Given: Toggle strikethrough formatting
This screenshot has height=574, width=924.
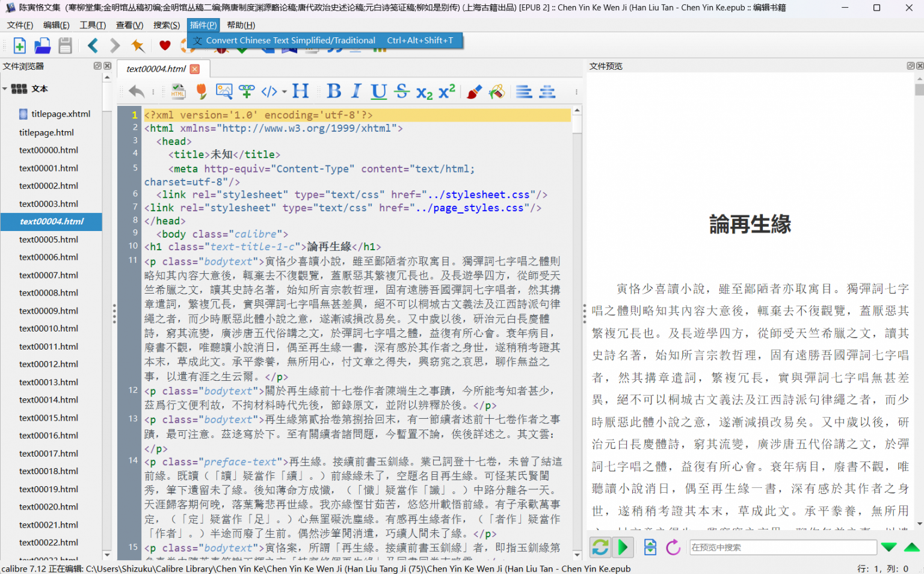Looking at the screenshot, I should tap(401, 91).
